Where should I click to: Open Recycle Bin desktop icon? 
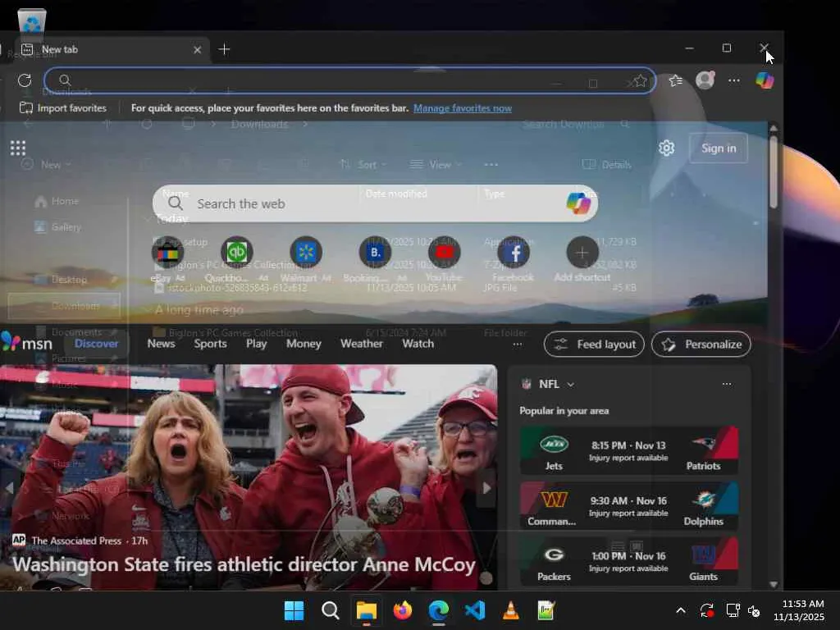click(32, 32)
